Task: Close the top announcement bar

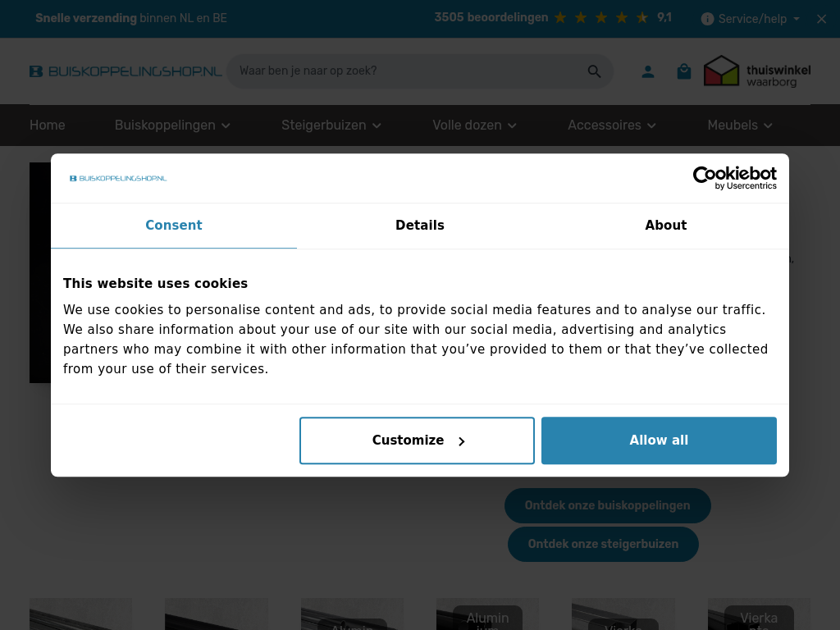Action: point(821,19)
